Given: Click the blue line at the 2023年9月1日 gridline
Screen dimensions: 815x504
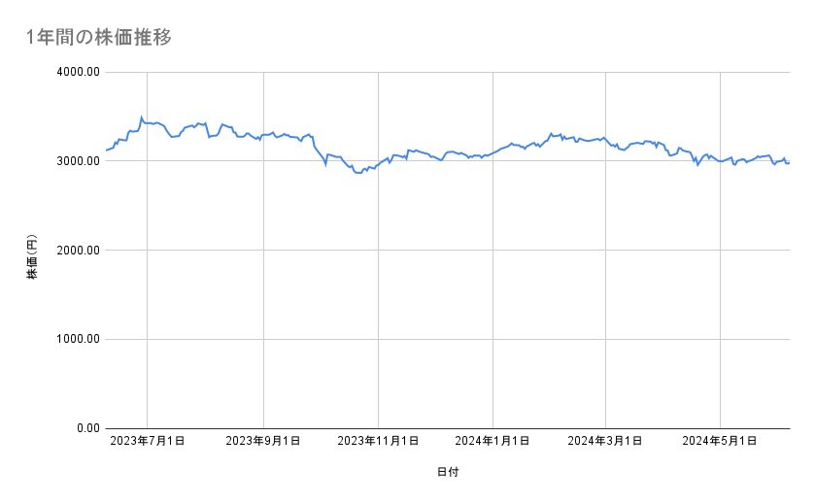Looking at the screenshot, I should coord(263,135).
